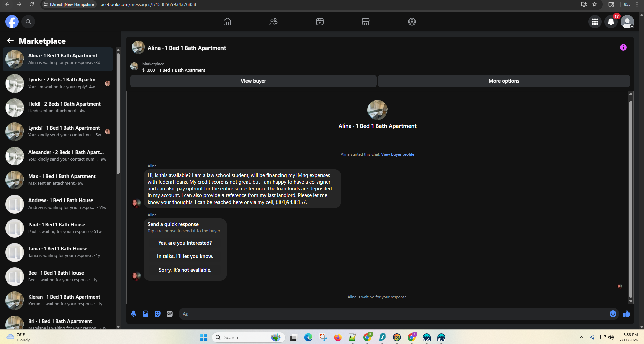The height and width of the screenshot is (344, 644).
Task: Click the More options button
Action: 504,81
